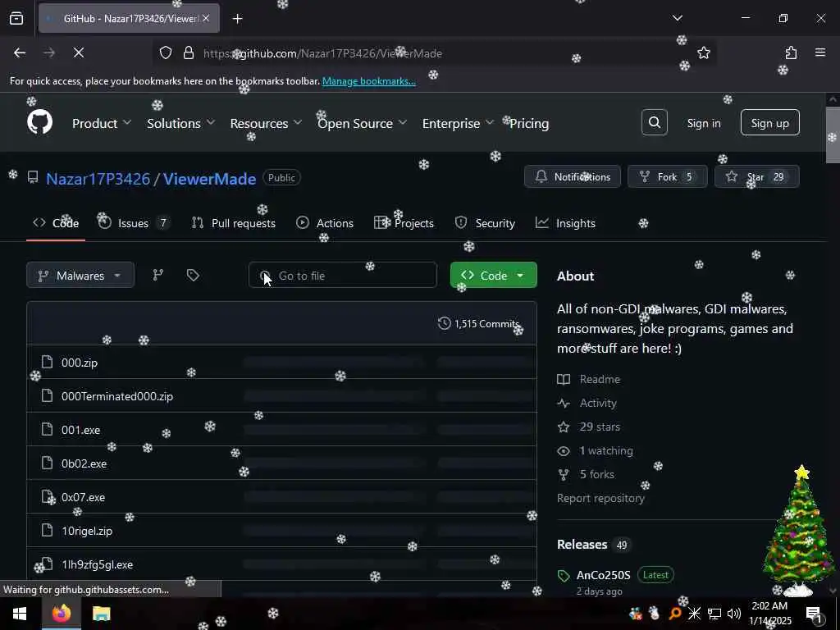840x630 pixels.
Task: Click shield tracking protection icon
Action: (166, 52)
